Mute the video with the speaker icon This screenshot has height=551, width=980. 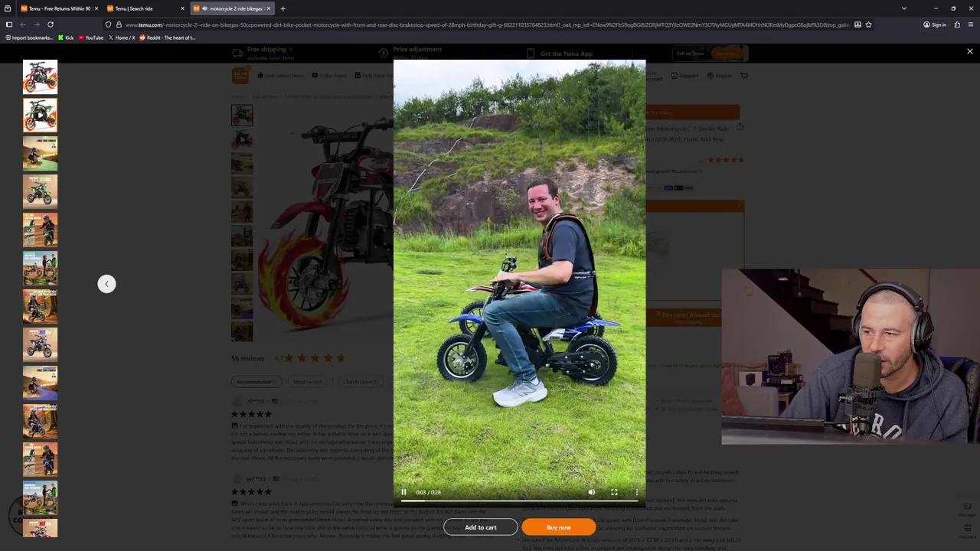591,492
